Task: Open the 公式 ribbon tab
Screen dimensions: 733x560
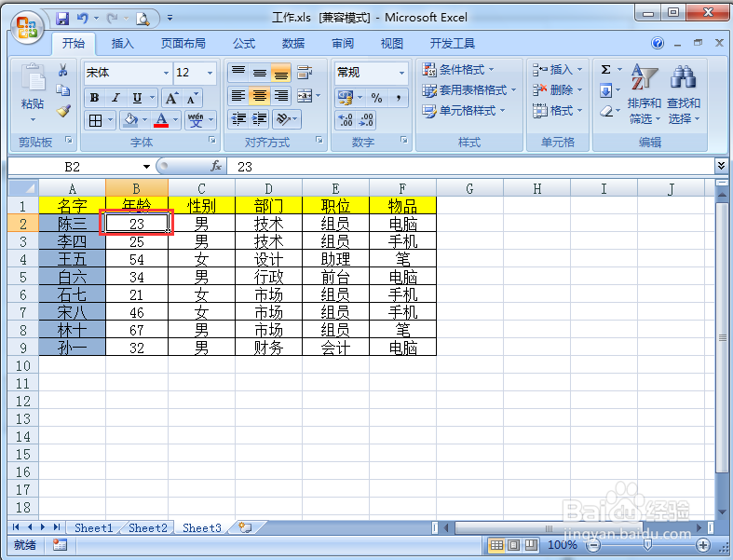Action: (244, 44)
